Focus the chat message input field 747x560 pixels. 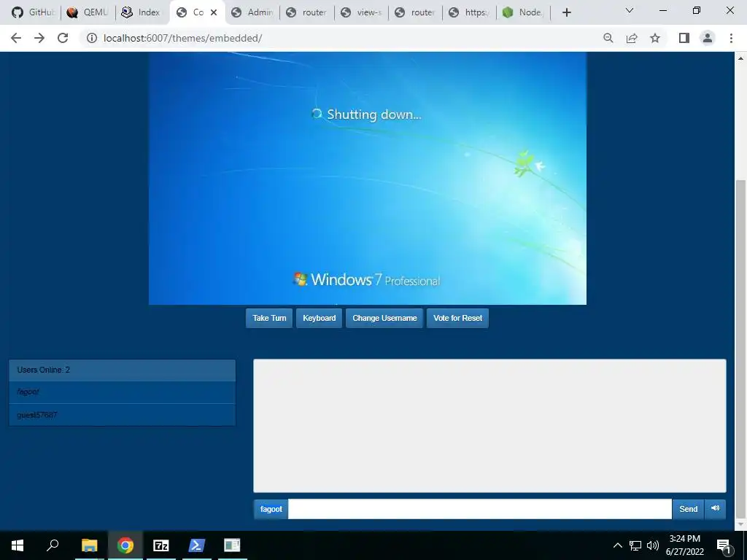[480, 509]
